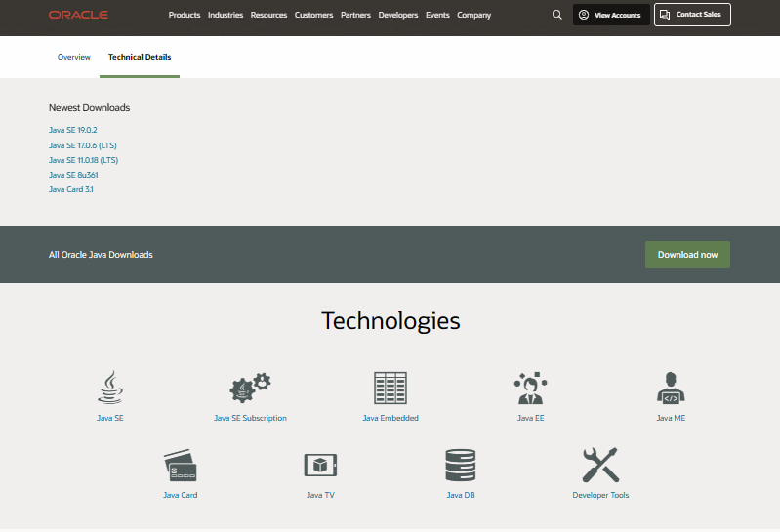Click the Java Embedded text link

tap(390, 418)
